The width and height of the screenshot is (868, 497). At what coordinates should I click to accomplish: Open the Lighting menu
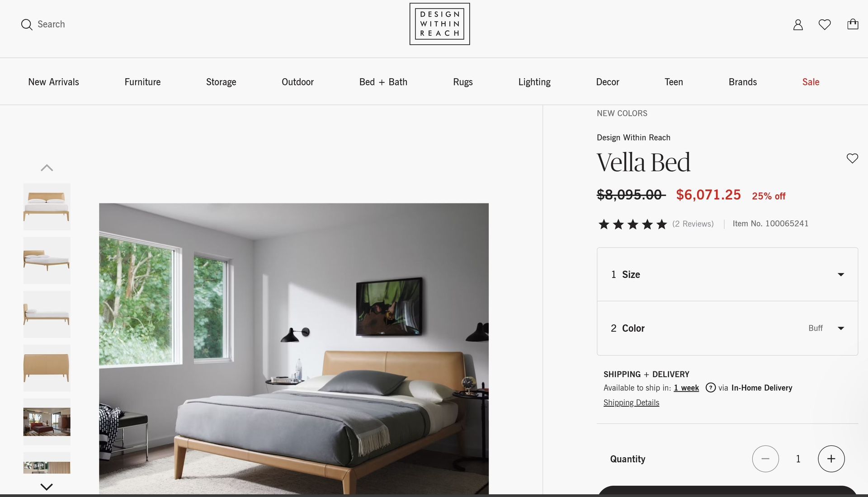(534, 82)
